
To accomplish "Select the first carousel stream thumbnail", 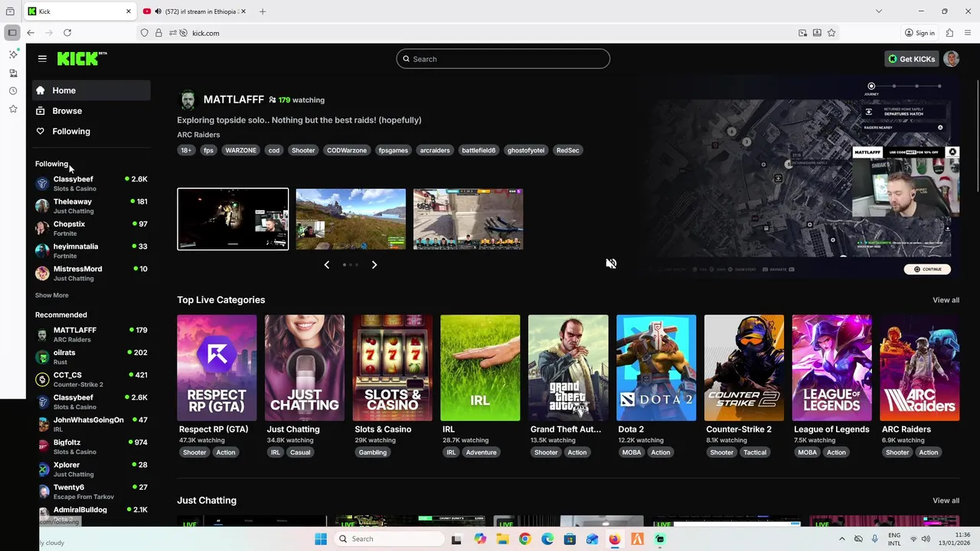I will [x=233, y=219].
